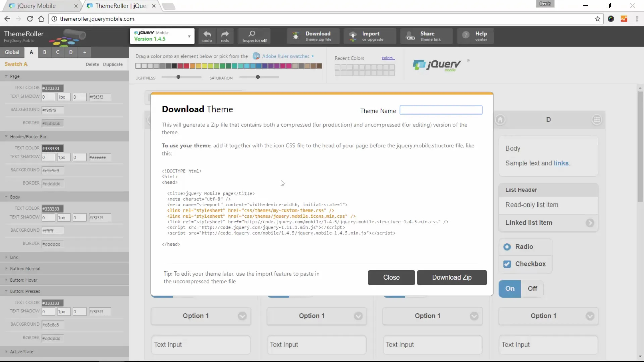Open the jQuery Mobile version dropdown
Viewport: 644px width, 362px height.
[x=162, y=36]
